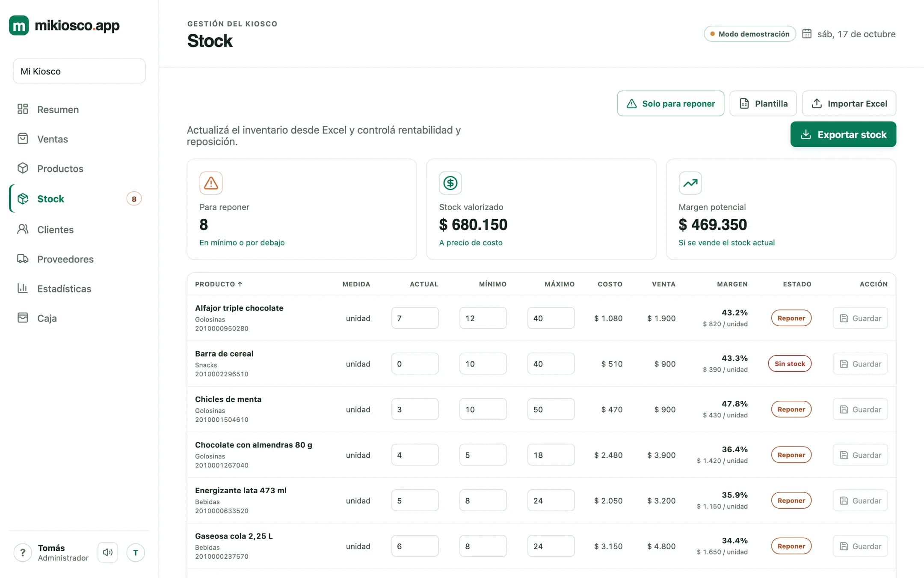Click the Ventas shopping bag icon
Viewport: 924px width, 578px height.
pos(23,139)
